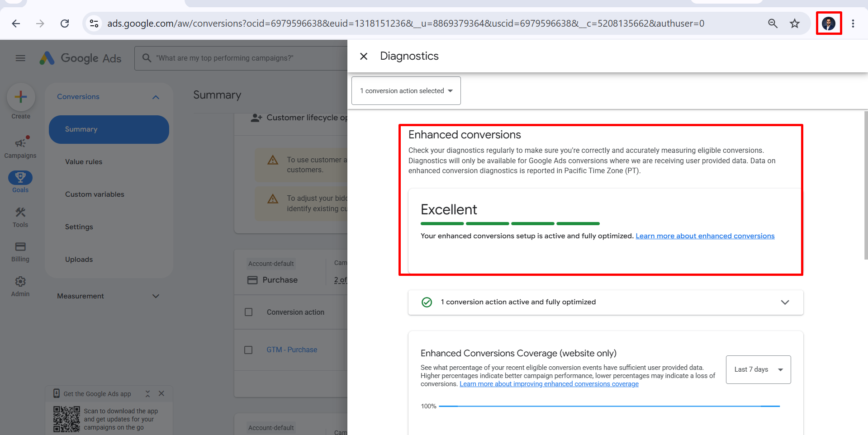Click the Create plus button
Image resolution: width=868 pixels, height=435 pixels.
pos(21,97)
